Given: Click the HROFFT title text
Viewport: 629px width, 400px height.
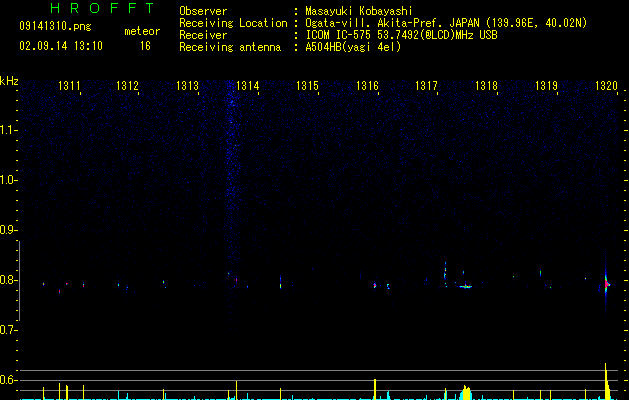Looking at the screenshot, I should pos(102,8).
